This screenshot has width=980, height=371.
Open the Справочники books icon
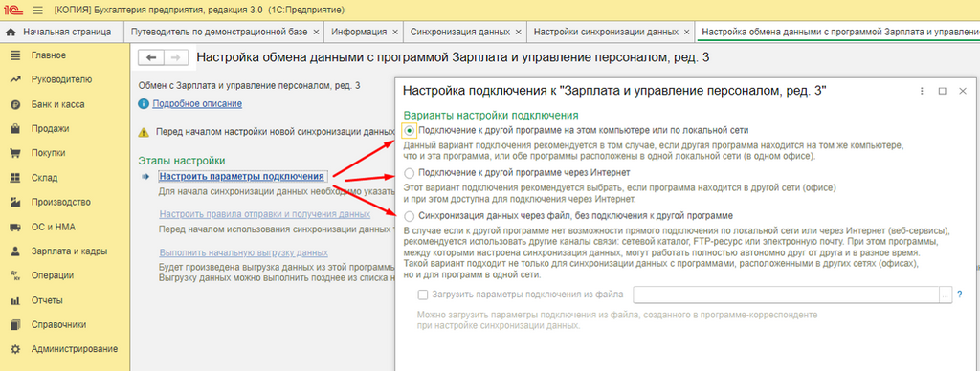(15, 325)
